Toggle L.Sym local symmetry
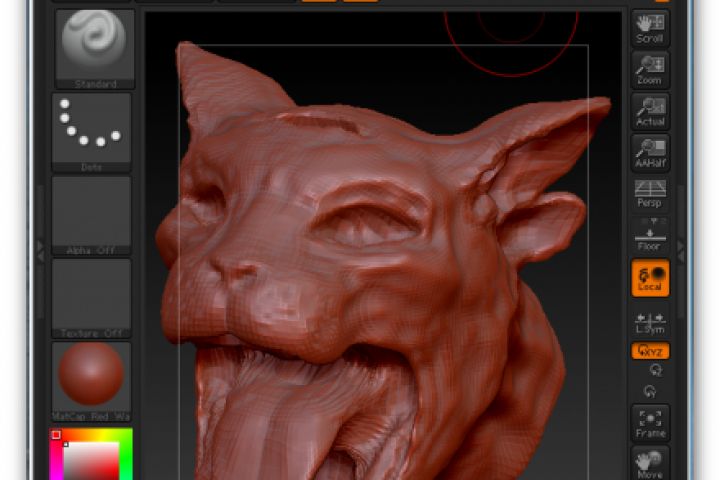Image resolution: width=720 pixels, height=480 pixels. [650, 323]
